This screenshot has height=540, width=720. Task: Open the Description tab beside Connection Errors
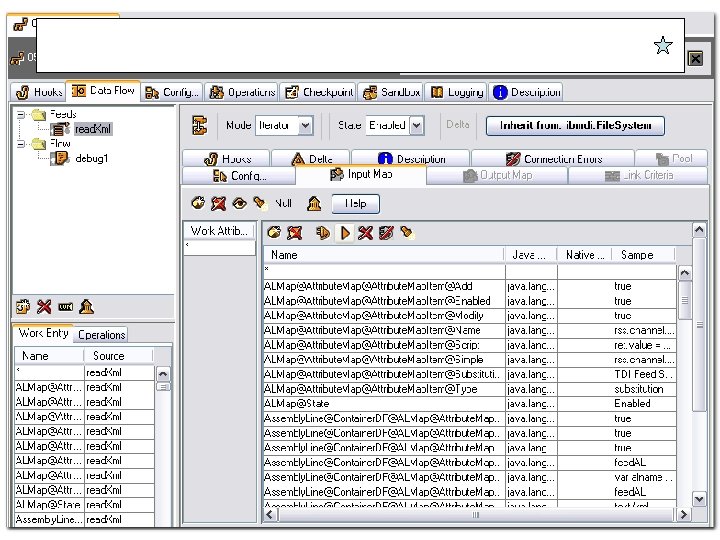[411, 159]
